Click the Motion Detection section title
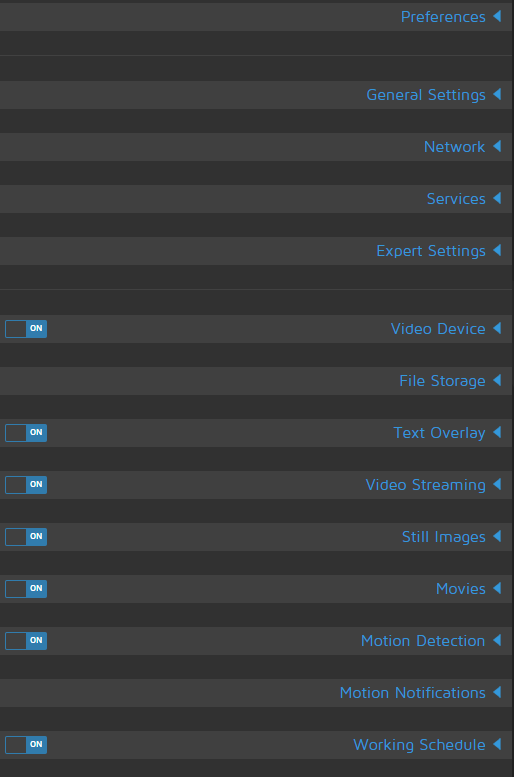 click(x=423, y=641)
